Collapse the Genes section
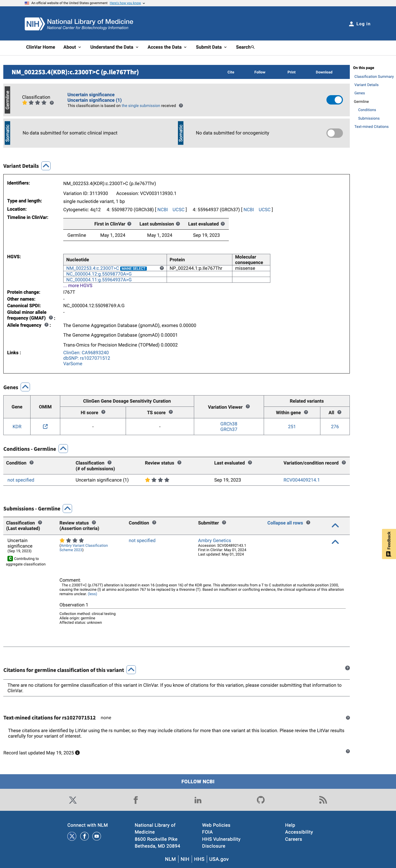Screen dimensions: 396x868 (25, 387)
